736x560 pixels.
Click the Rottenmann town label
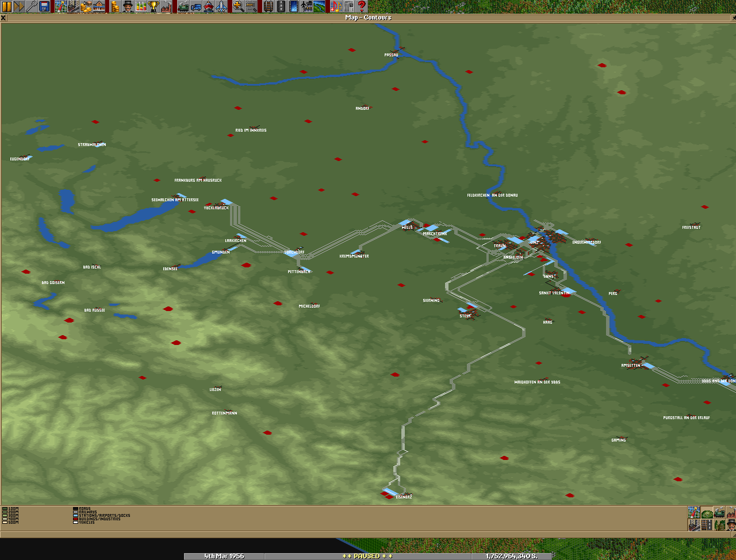(224, 413)
